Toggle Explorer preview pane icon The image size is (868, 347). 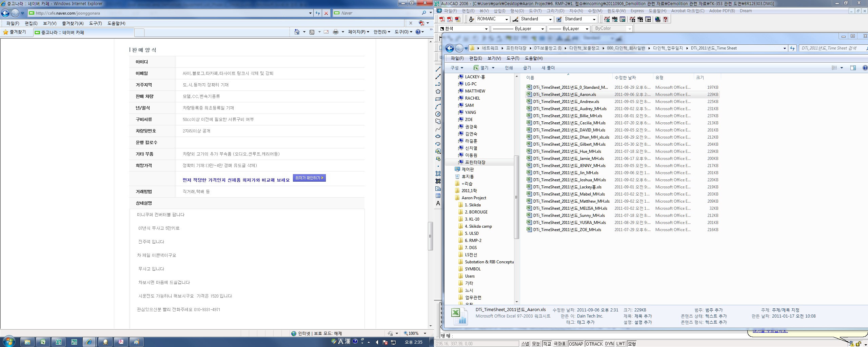pos(853,68)
